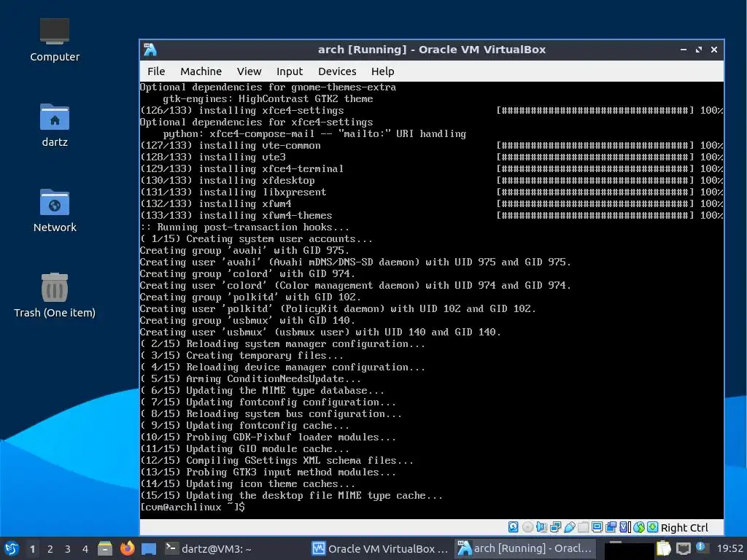Click the USB devices status icon
The height and width of the screenshot is (560, 747).
(569, 527)
